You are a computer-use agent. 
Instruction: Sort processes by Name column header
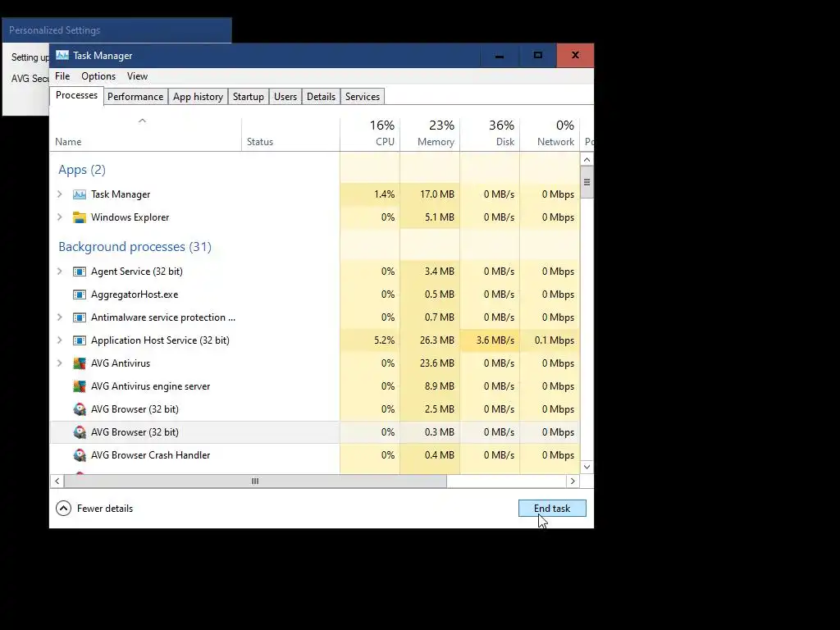(x=145, y=134)
